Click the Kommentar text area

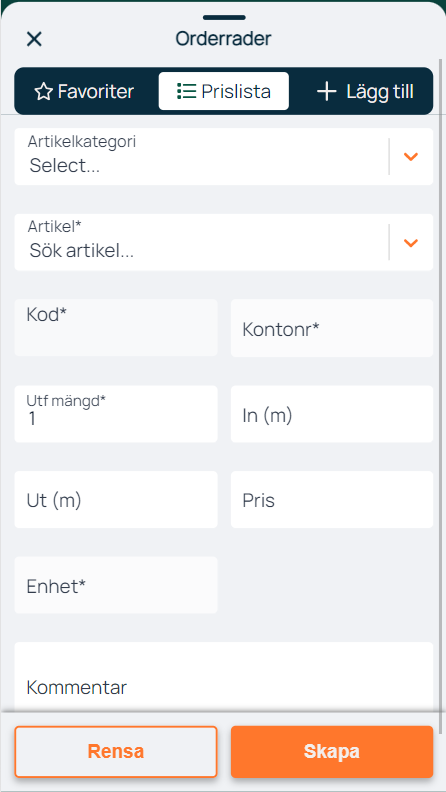pyautogui.click(x=224, y=677)
